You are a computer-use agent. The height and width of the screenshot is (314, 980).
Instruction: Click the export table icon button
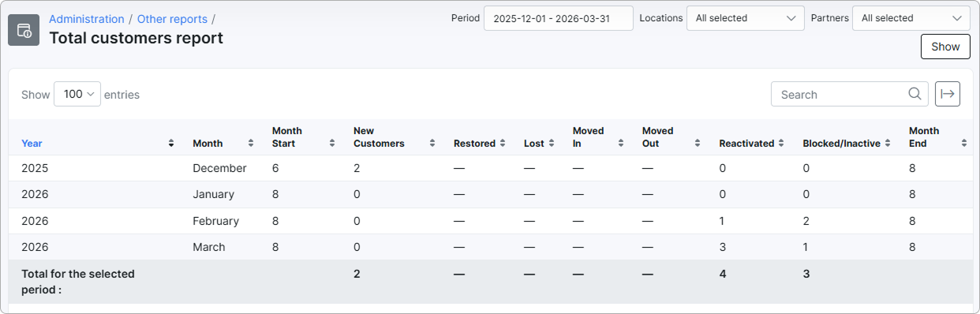pyautogui.click(x=948, y=94)
